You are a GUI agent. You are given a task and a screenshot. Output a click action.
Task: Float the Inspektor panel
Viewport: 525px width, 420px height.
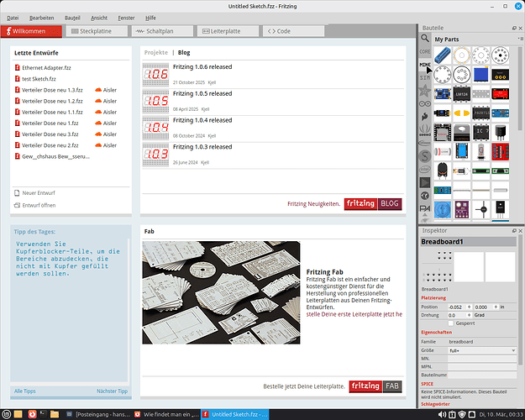[514, 231]
